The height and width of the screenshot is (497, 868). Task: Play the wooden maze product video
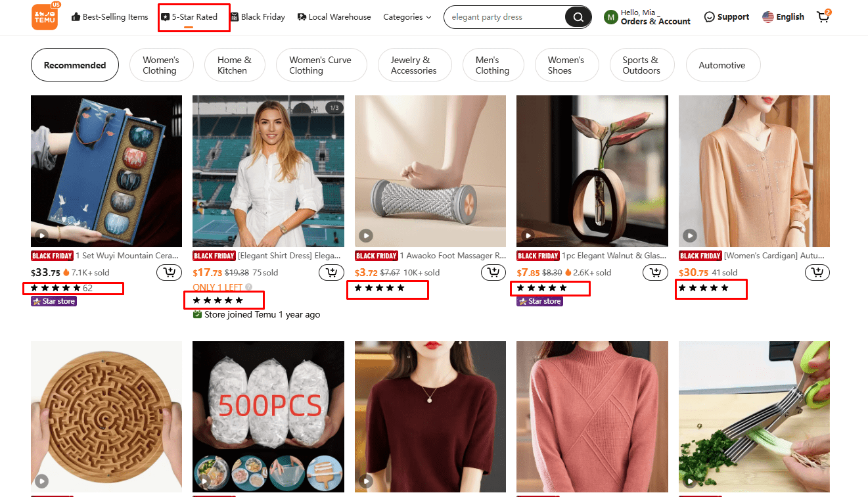42,481
